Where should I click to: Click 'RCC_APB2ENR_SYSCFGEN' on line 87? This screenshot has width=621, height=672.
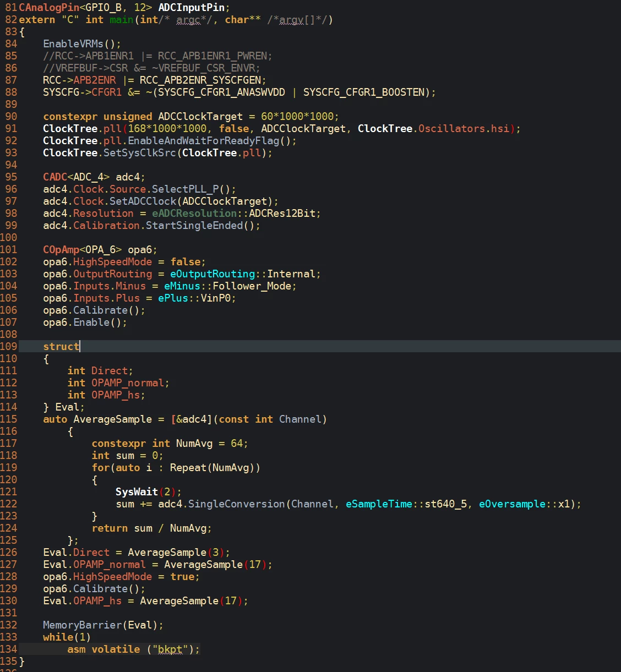click(x=200, y=80)
